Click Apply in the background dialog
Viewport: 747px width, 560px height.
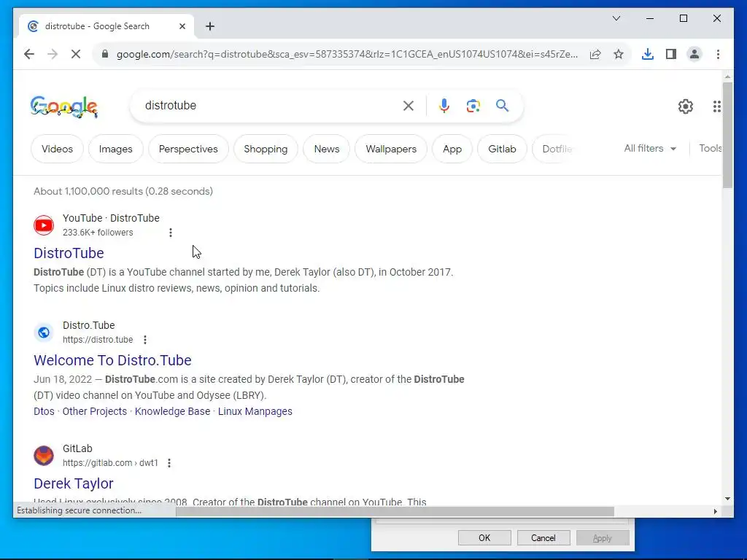click(x=602, y=538)
